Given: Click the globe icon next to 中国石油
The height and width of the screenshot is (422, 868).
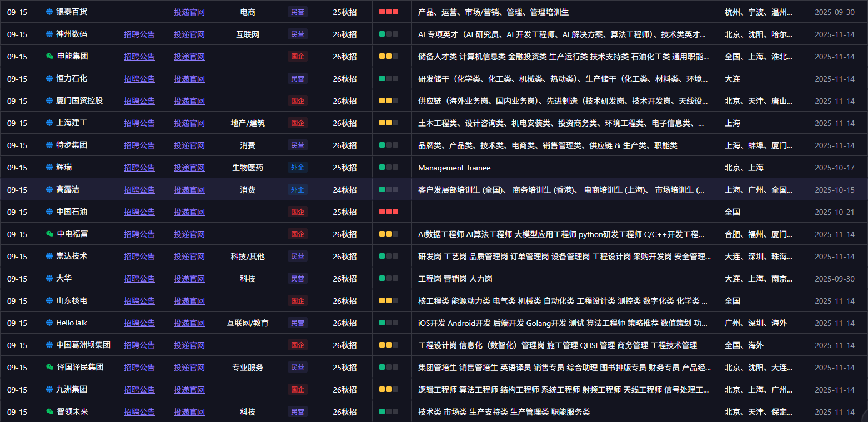Looking at the screenshot, I should click(48, 212).
